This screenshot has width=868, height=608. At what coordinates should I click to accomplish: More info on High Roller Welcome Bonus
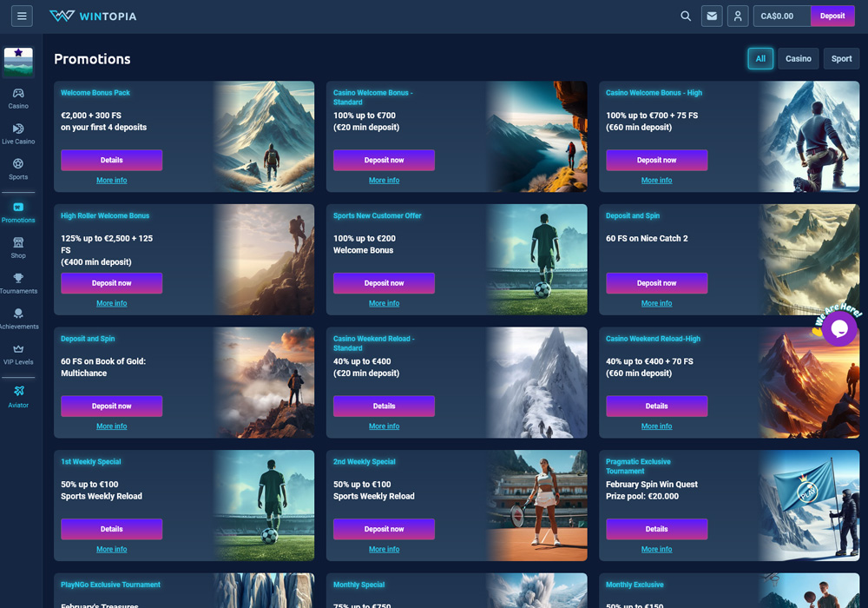point(112,303)
